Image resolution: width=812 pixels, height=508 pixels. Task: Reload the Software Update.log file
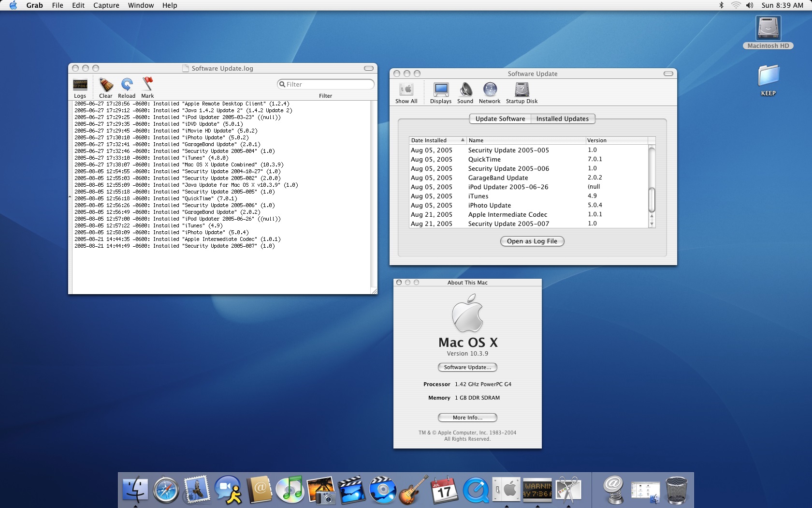point(127,88)
